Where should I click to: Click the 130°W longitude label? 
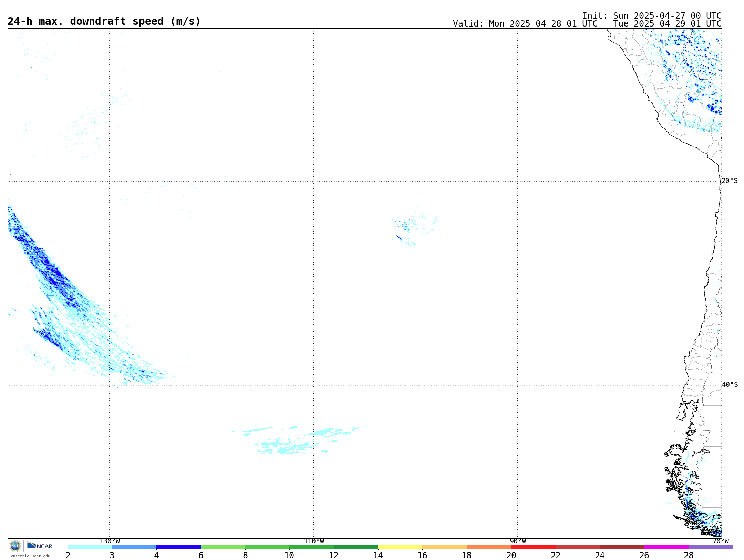[x=110, y=541]
